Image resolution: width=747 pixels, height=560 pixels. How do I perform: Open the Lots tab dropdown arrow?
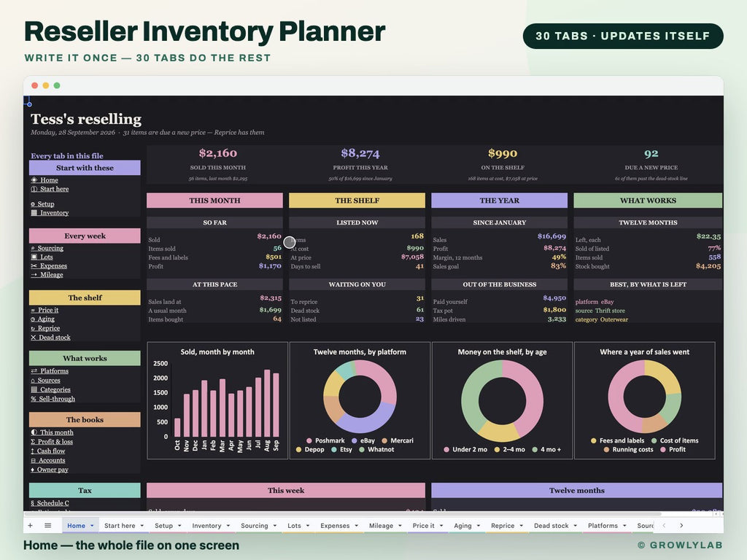(308, 526)
